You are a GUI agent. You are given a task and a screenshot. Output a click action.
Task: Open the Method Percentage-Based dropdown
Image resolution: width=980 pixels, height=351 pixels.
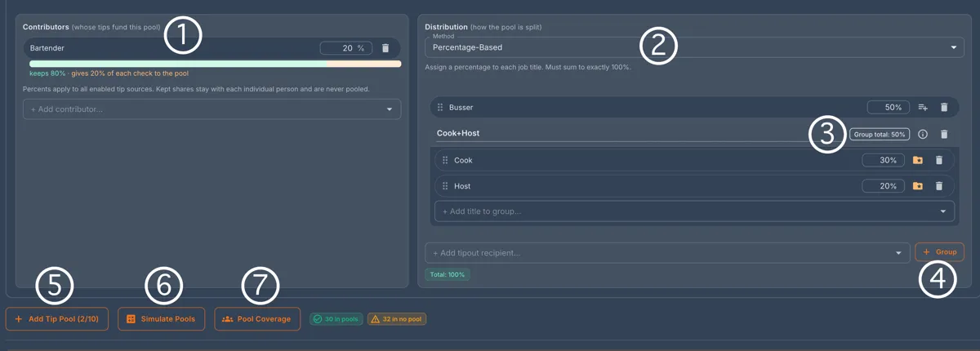tap(694, 47)
